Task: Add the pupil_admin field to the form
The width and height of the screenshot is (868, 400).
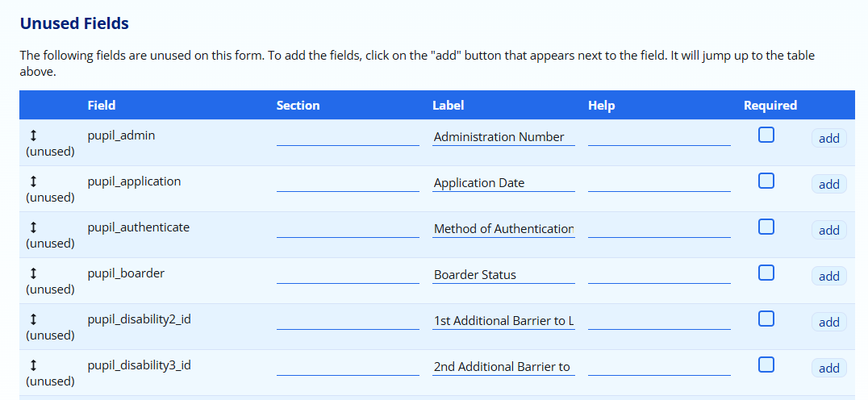Action: pyautogui.click(x=828, y=138)
